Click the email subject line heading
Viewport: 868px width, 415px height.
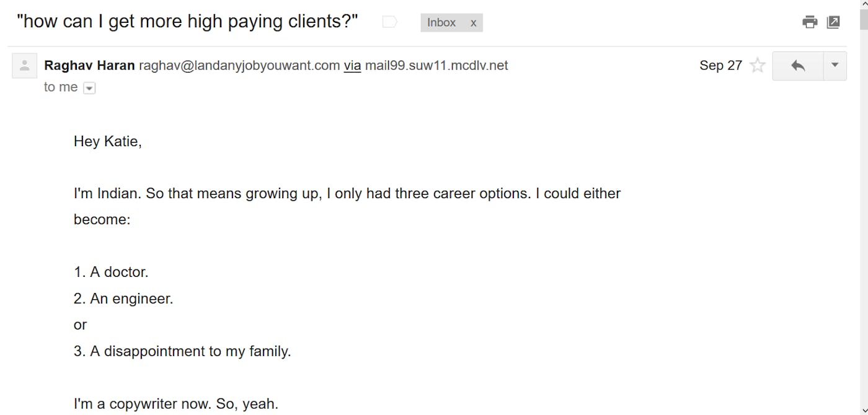coord(187,22)
